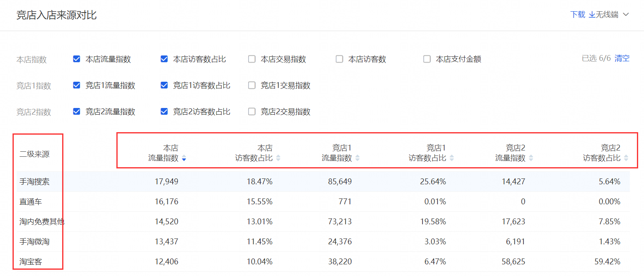Click the 下载 link

pos(578,15)
